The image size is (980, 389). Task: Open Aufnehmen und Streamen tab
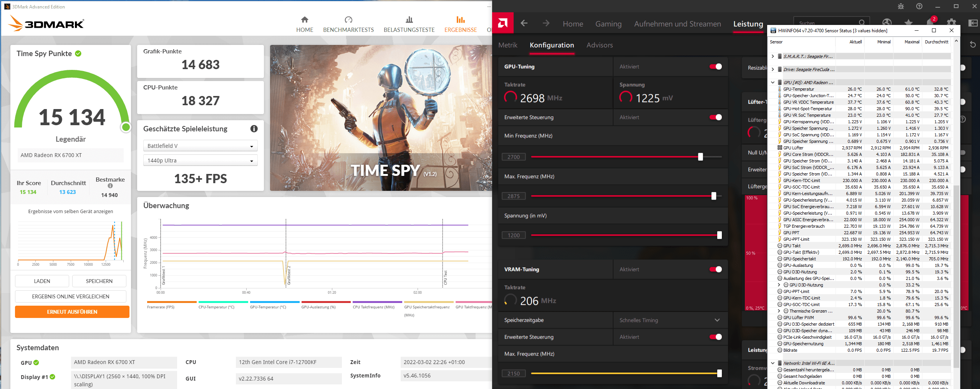[x=678, y=24]
